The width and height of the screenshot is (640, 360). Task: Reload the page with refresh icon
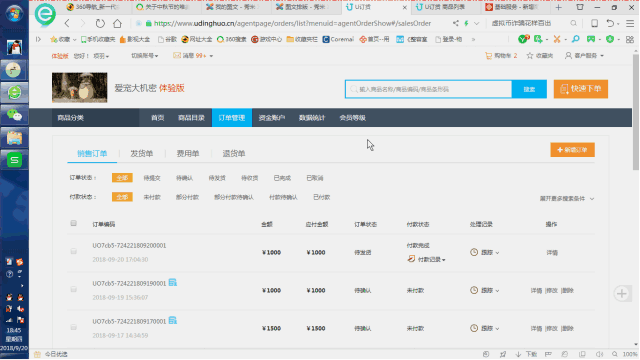[100, 23]
